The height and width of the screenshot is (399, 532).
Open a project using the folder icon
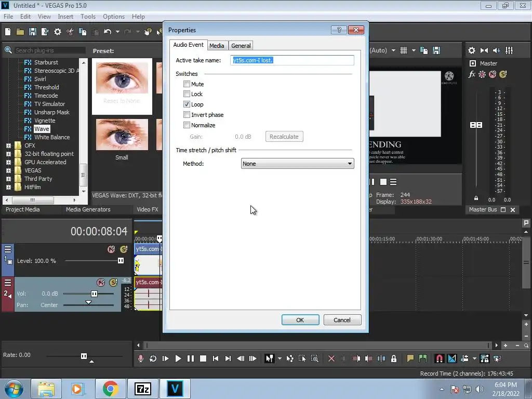[20, 32]
